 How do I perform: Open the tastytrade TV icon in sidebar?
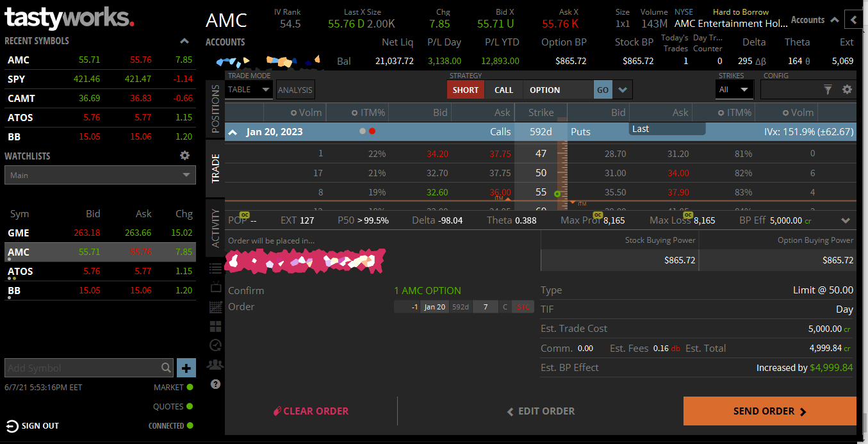(215, 287)
